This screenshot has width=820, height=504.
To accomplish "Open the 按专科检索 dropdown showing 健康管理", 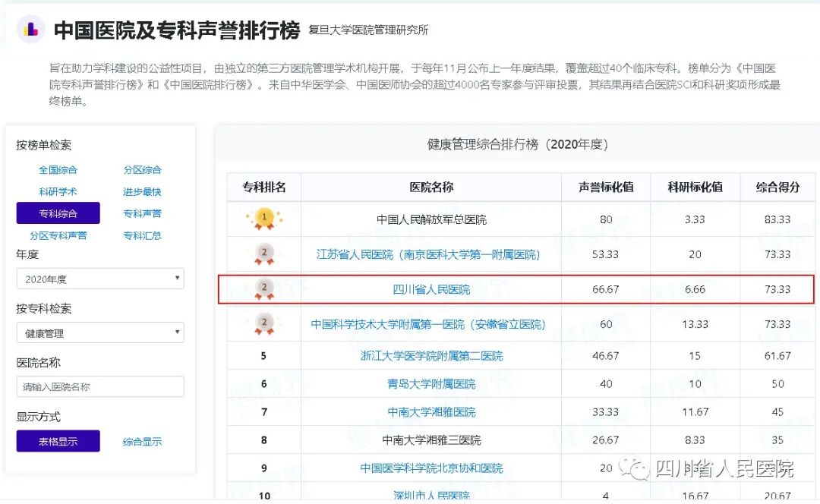I will (99, 332).
